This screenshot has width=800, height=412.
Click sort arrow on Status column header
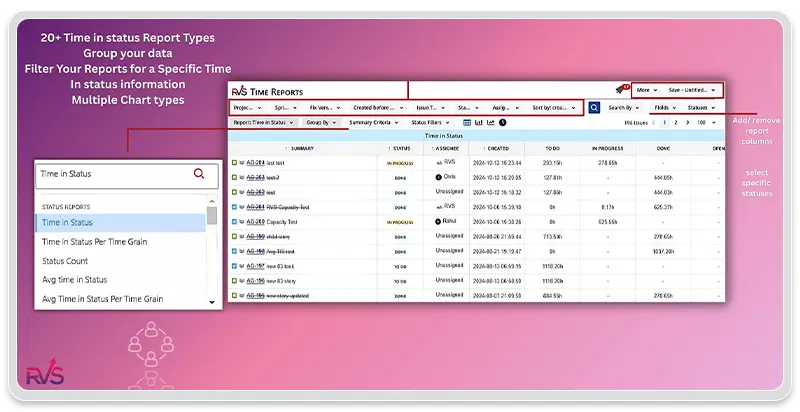389,148
